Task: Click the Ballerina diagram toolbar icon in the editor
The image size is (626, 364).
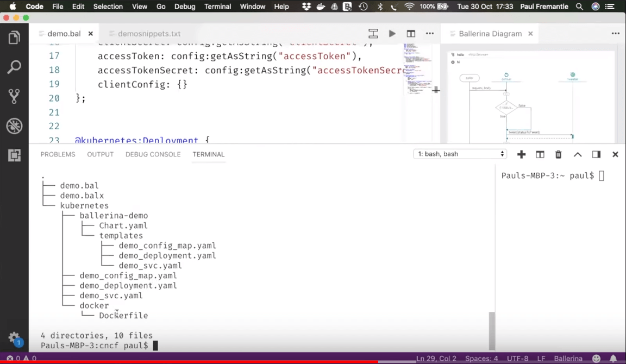Action: pyautogui.click(x=373, y=34)
